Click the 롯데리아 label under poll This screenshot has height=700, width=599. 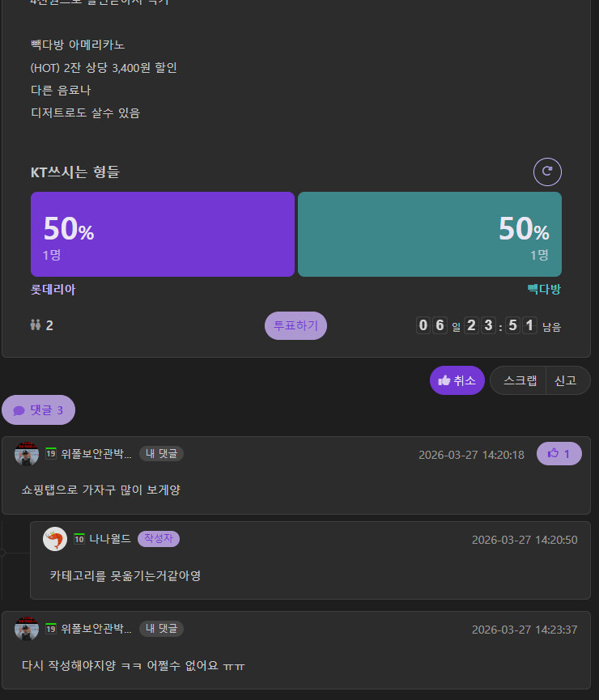coord(53,290)
